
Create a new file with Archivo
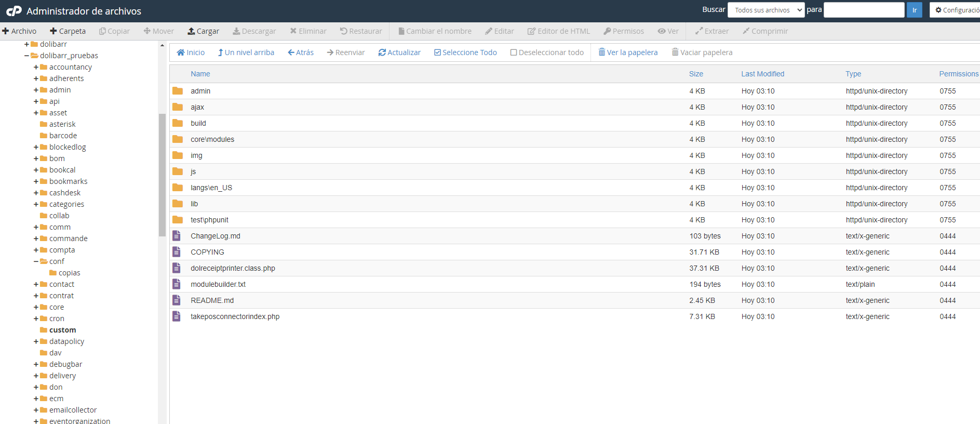[19, 31]
